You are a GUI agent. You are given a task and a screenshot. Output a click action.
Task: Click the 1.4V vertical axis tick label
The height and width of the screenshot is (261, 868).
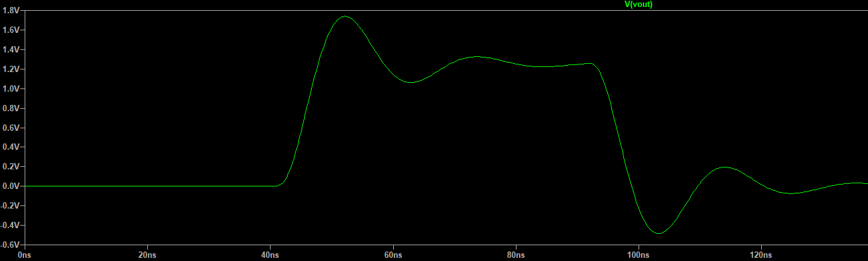(12, 49)
